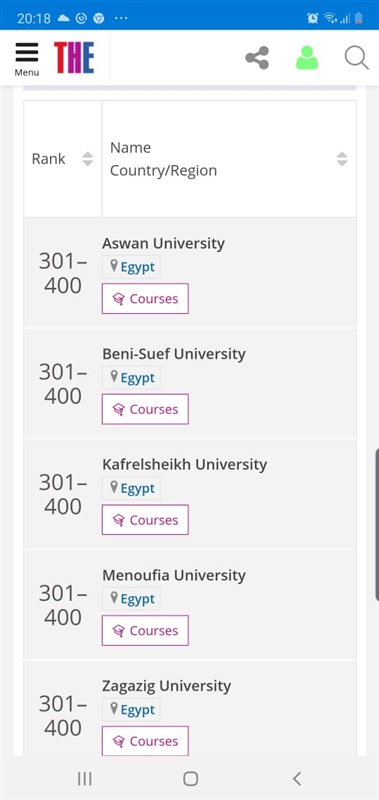379x800 pixels.
Task: Open the hamburger Menu icon
Action: [x=27, y=58]
